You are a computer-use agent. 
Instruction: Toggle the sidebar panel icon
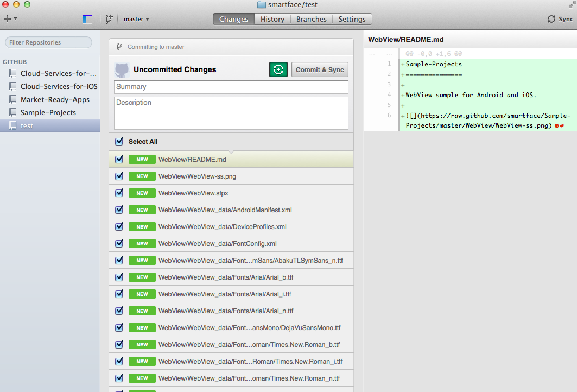[x=87, y=19]
